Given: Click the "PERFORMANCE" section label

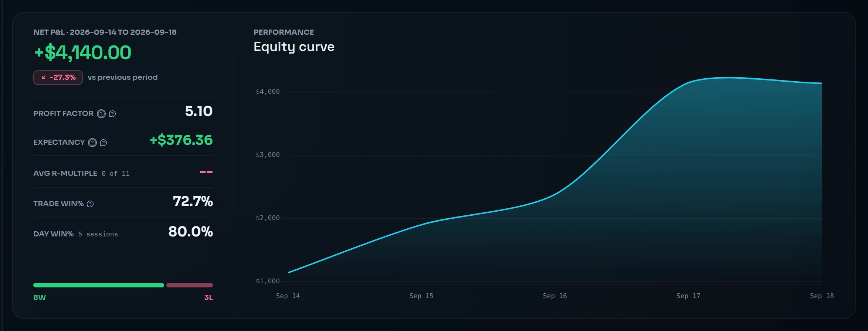Looking at the screenshot, I should click(284, 32).
